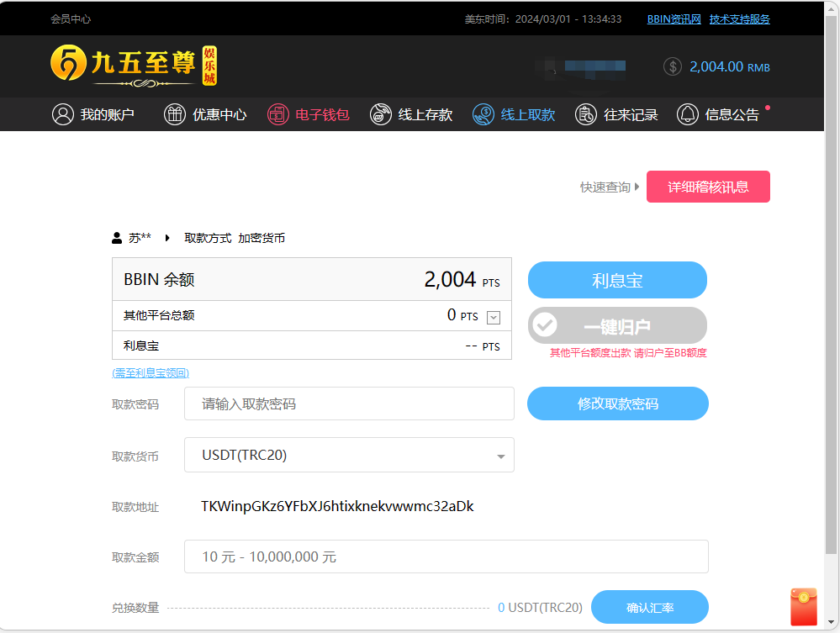Click the 九五至尊 logo
The image size is (840, 633).
point(134,66)
